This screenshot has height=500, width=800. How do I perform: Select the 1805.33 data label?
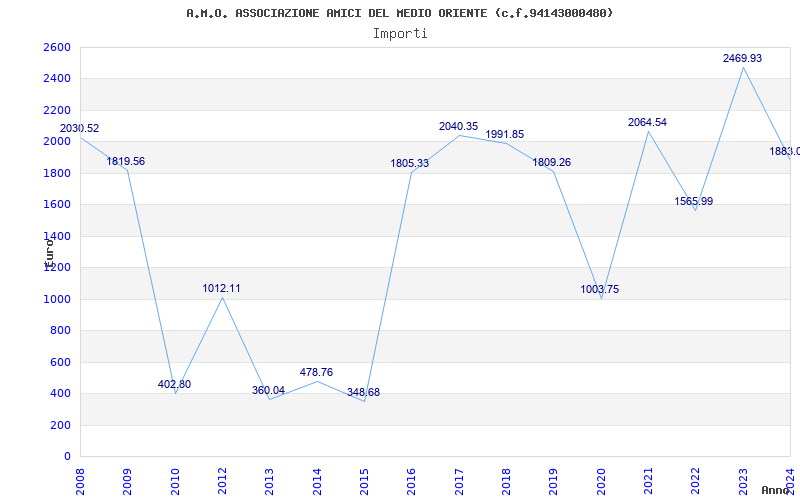click(x=410, y=164)
